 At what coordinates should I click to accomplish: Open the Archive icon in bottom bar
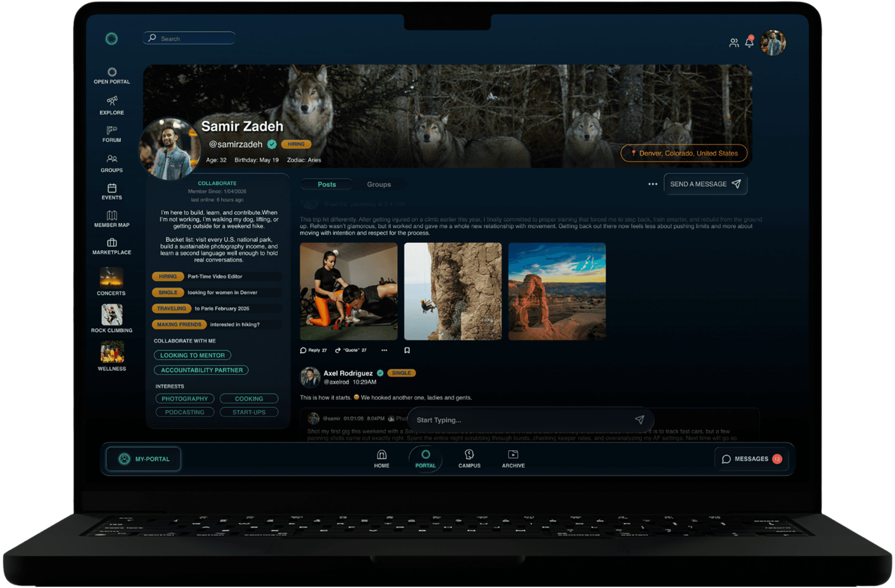(x=513, y=455)
